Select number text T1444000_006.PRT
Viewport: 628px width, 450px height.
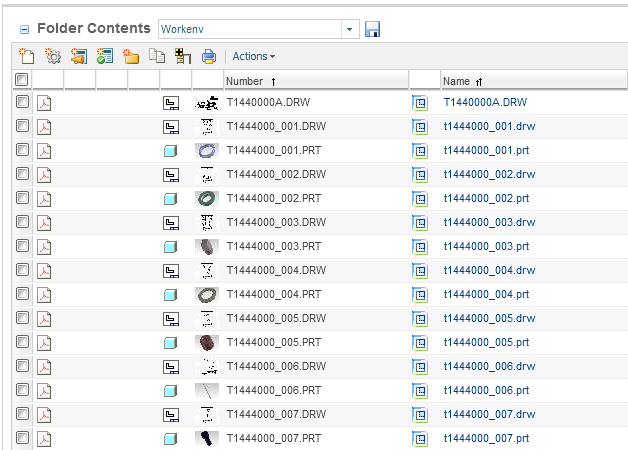coord(274,390)
